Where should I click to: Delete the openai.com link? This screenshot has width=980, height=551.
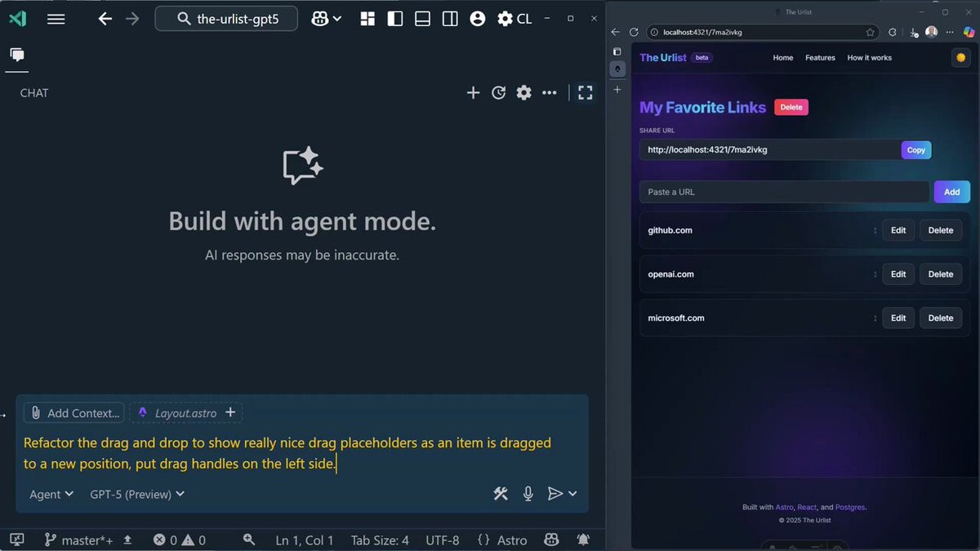[x=941, y=274]
